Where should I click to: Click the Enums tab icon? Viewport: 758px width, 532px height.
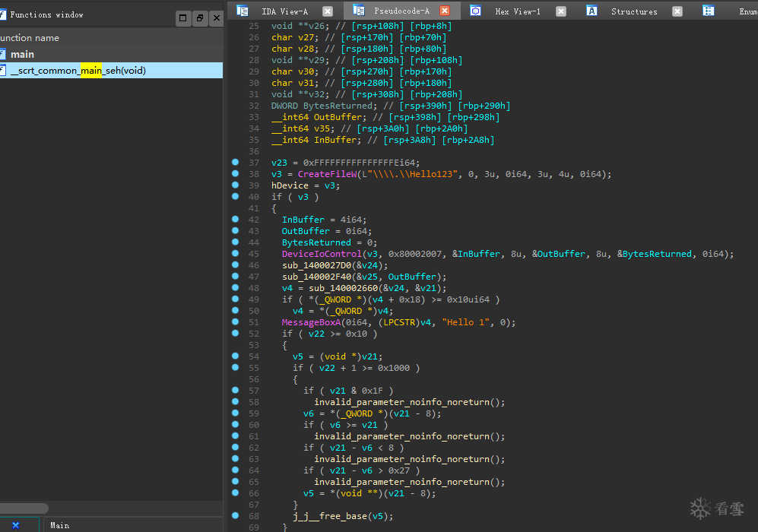[x=709, y=11]
